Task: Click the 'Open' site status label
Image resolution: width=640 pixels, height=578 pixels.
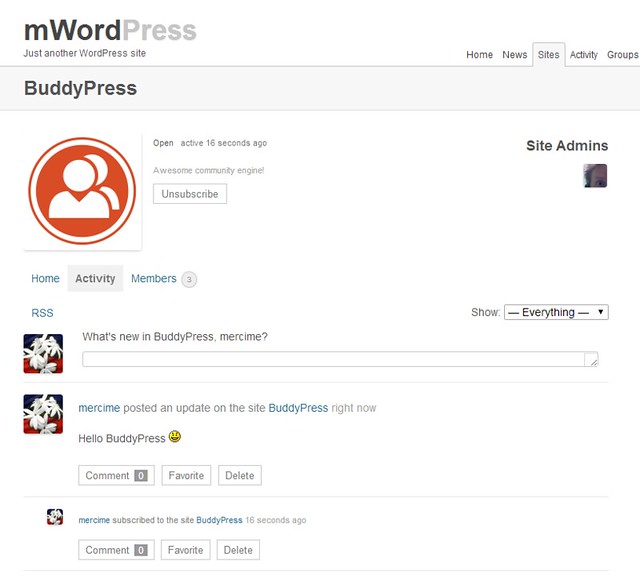Action: tap(163, 143)
